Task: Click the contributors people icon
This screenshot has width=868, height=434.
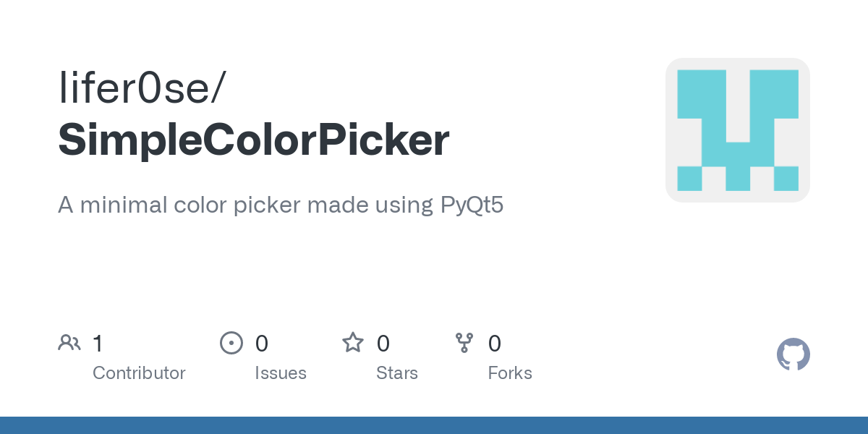Action: (69, 343)
